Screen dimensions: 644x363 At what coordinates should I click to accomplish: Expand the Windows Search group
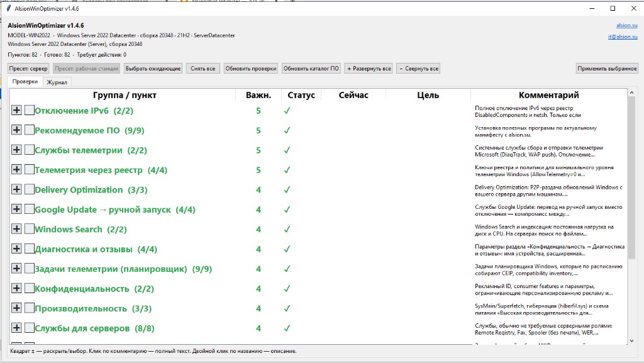tap(16, 229)
